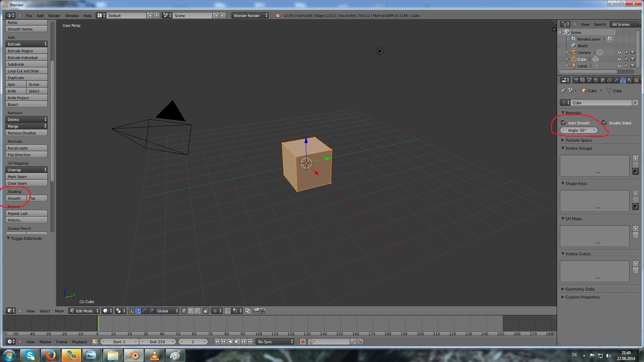644x362 pixels.
Task: Hide the Cube with its eye icon
Action: pos(619,59)
